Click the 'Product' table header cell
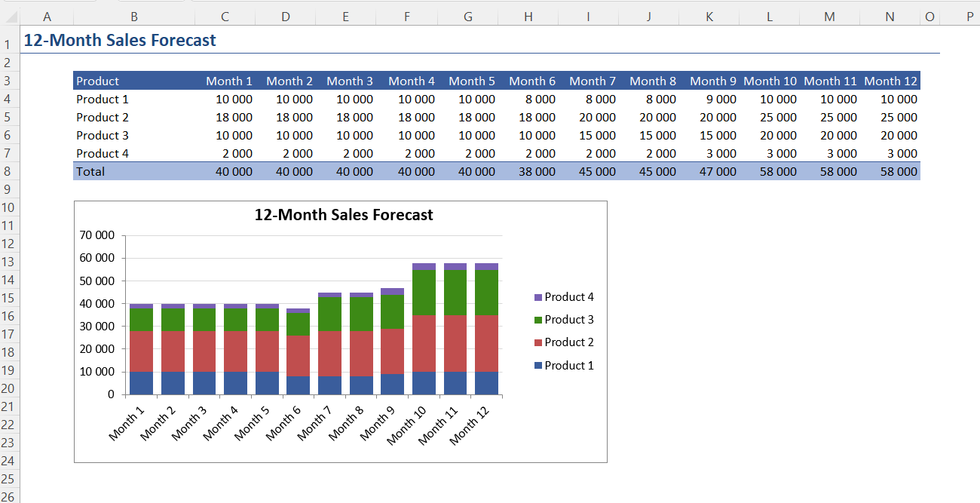This screenshot has width=980, height=503. click(x=133, y=81)
